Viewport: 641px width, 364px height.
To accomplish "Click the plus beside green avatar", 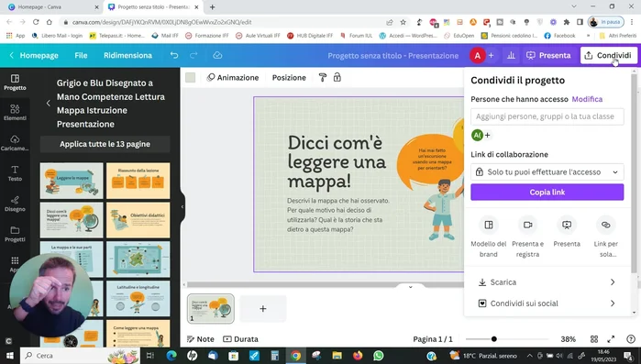I will pos(487,135).
